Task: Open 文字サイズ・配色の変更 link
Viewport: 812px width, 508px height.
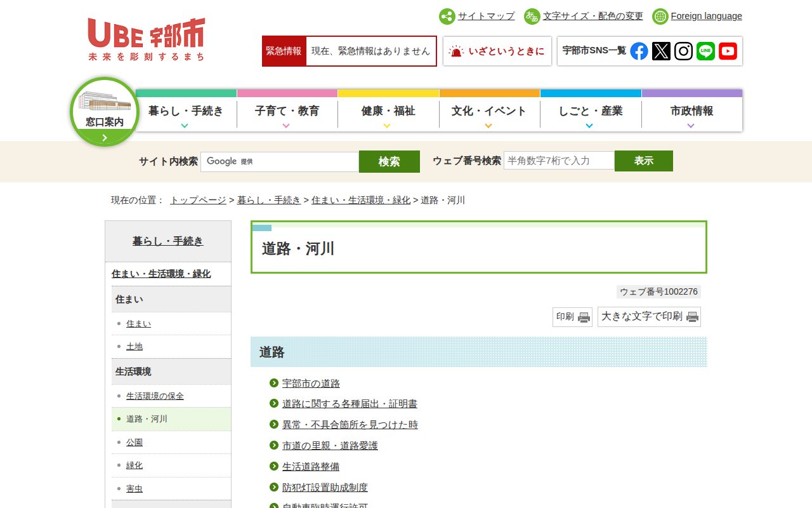Action: 593,16
